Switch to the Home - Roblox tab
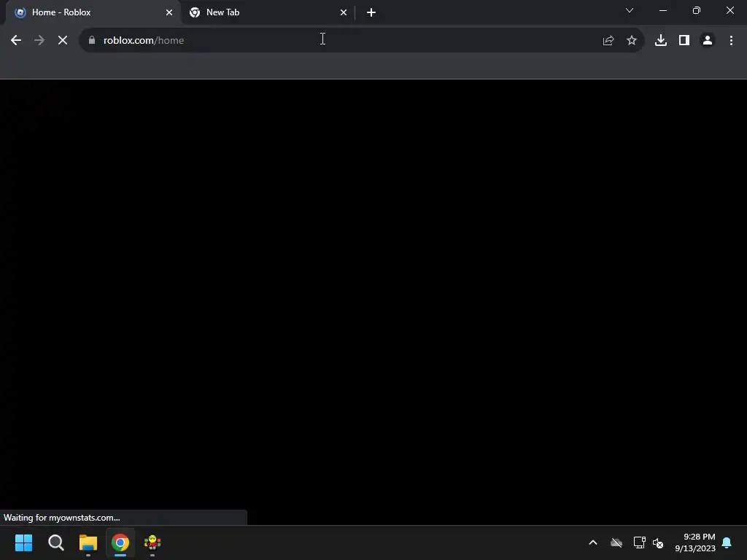Image resolution: width=747 pixels, height=560 pixels. (93, 12)
